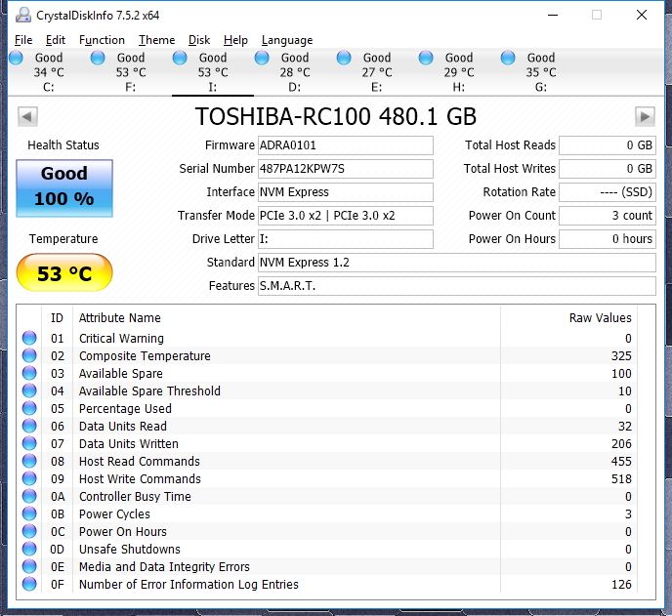This screenshot has width=672, height=616.
Task: Click the Serial Number field
Action: coord(345,169)
